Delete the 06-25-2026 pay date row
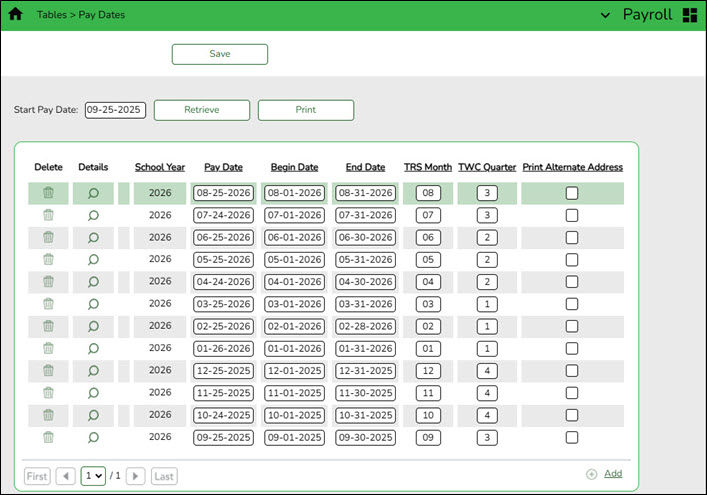Viewport: 707px width, 495px height. click(48, 237)
